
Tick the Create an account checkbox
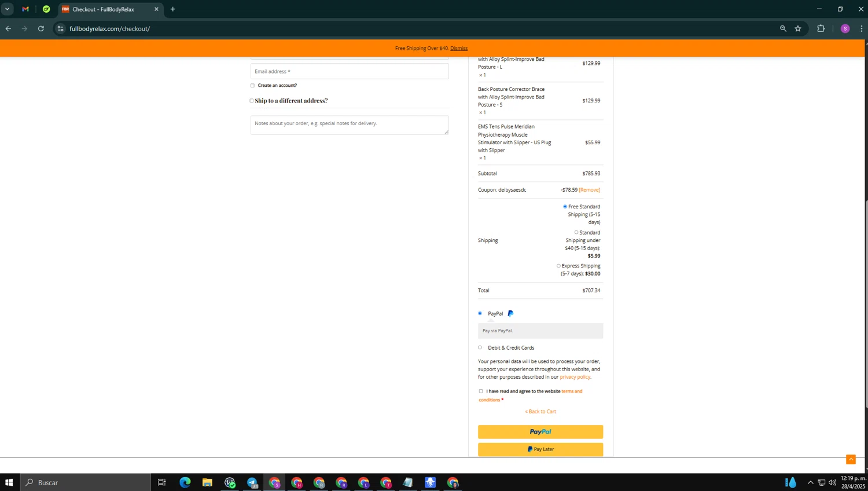[252, 86]
